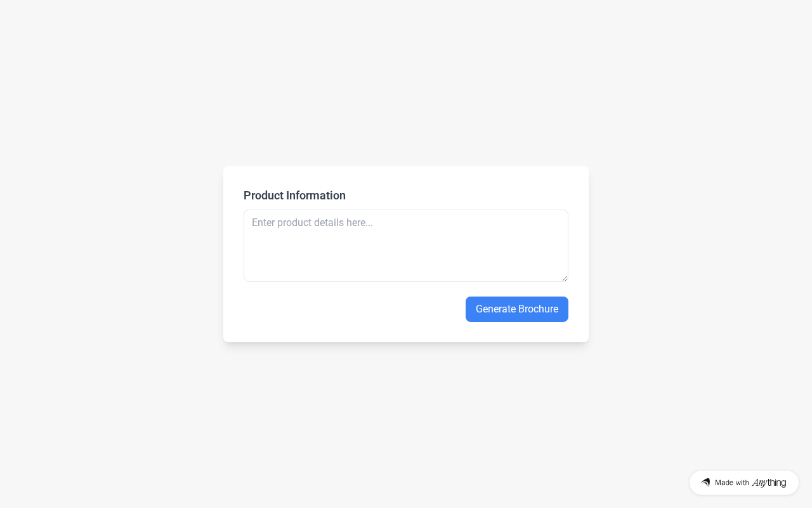The width and height of the screenshot is (812, 508).
Task: Open the Made with Anything badge
Action: tap(744, 483)
